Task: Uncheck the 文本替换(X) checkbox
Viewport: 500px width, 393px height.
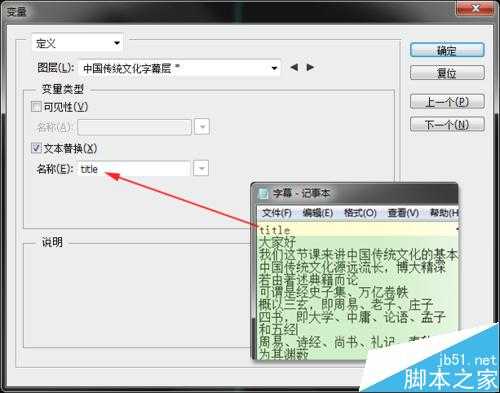Action: pos(36,148)
